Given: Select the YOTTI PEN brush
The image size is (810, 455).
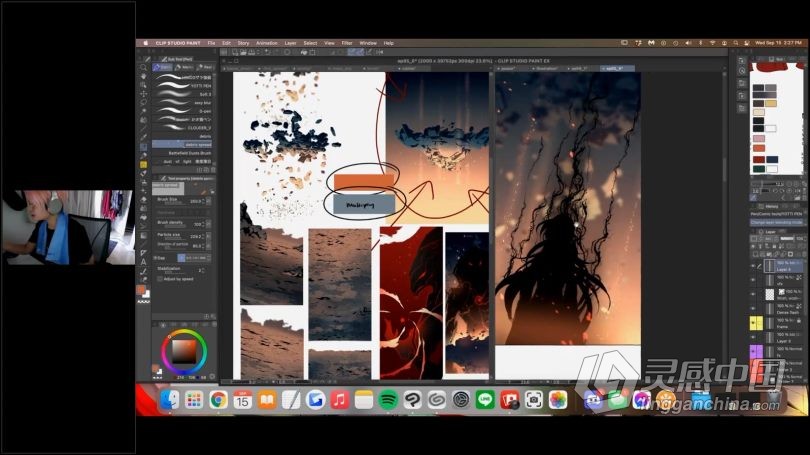Looking at the screenshot, I should click(183, 86).
